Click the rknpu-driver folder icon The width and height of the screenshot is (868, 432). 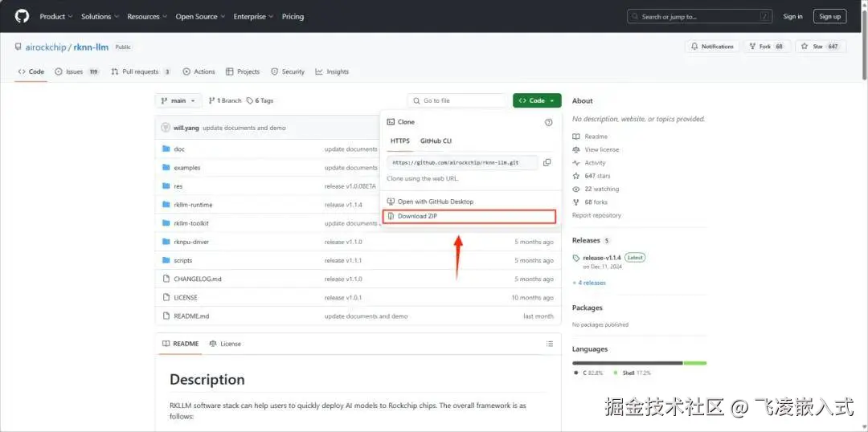coord(166,242)
